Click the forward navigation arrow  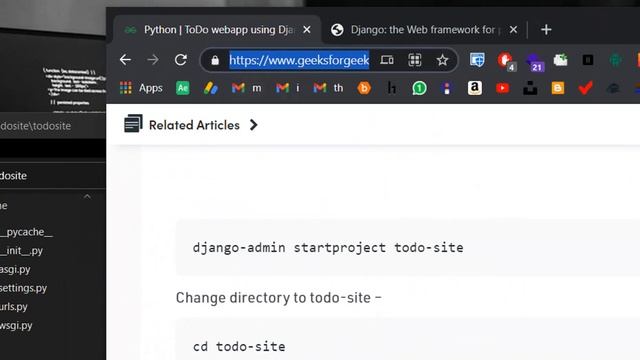tap(153, 60)
